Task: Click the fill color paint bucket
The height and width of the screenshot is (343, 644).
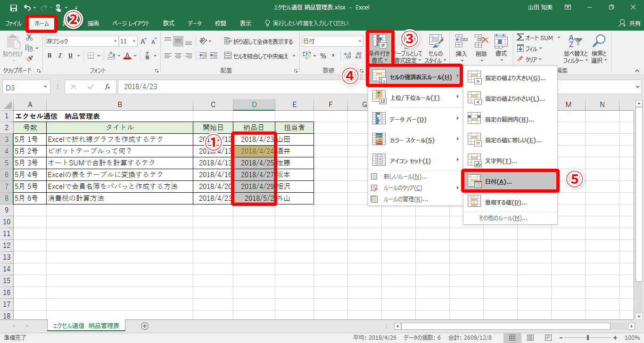Action: [x=111, y=56]
